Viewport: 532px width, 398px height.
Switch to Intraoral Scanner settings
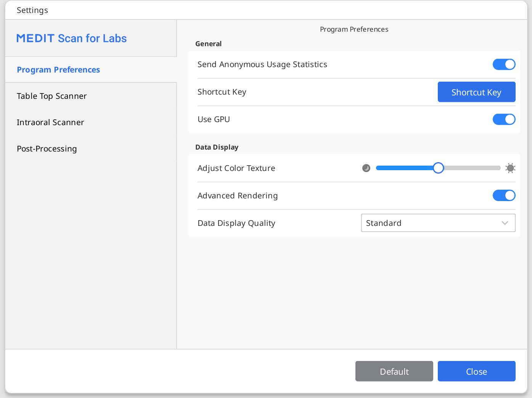(50, 122)
